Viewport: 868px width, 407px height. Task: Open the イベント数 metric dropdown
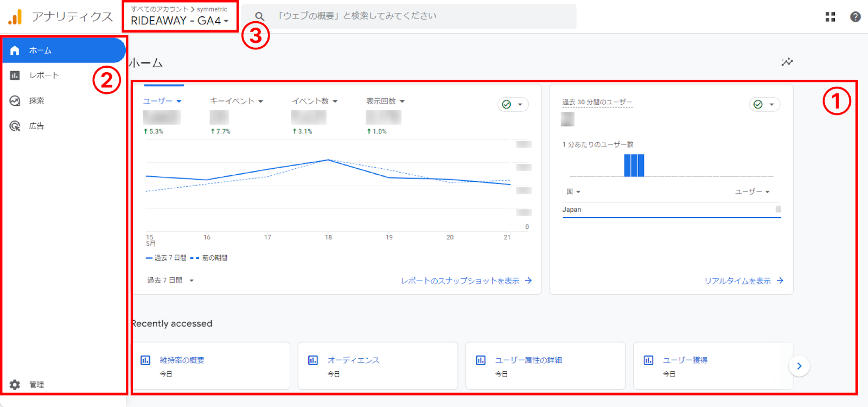coord(315,101)
